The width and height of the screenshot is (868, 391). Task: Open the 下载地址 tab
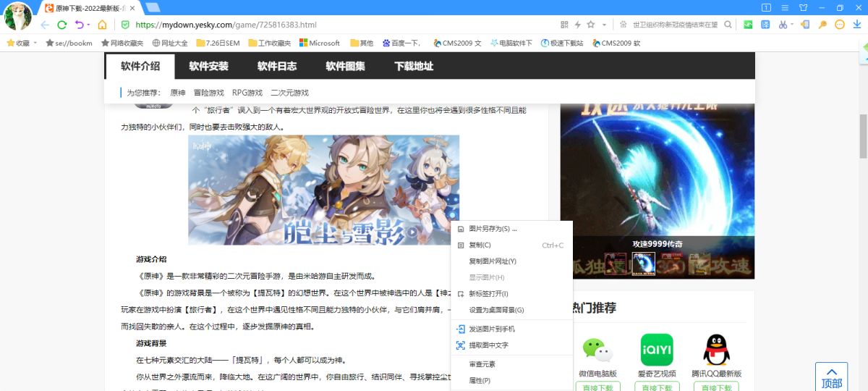pyautogui.click(x=414, y=67)
